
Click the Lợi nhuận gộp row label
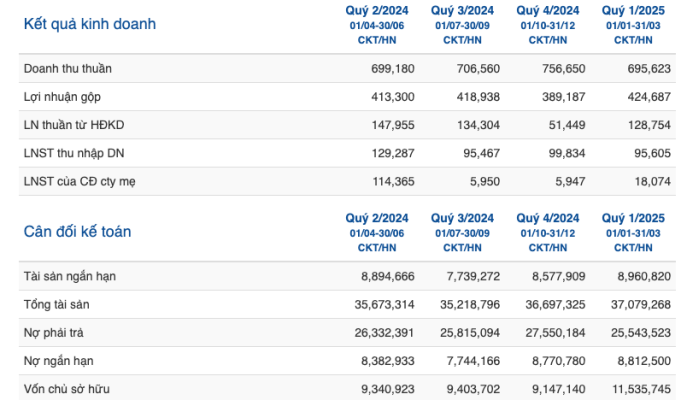pos(62,97)
